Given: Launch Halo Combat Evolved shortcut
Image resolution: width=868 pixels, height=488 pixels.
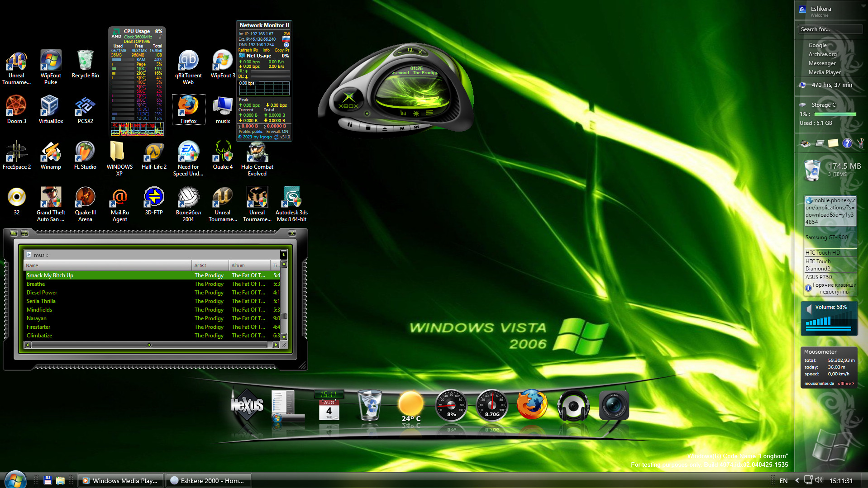Looking at the screenshot, I should 257,158.
